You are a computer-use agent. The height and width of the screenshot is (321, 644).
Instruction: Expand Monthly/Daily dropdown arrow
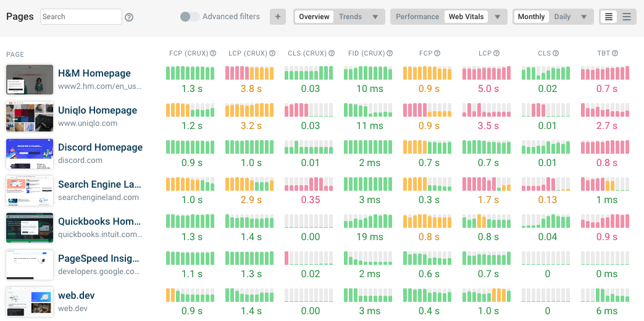tap(584, 17)
